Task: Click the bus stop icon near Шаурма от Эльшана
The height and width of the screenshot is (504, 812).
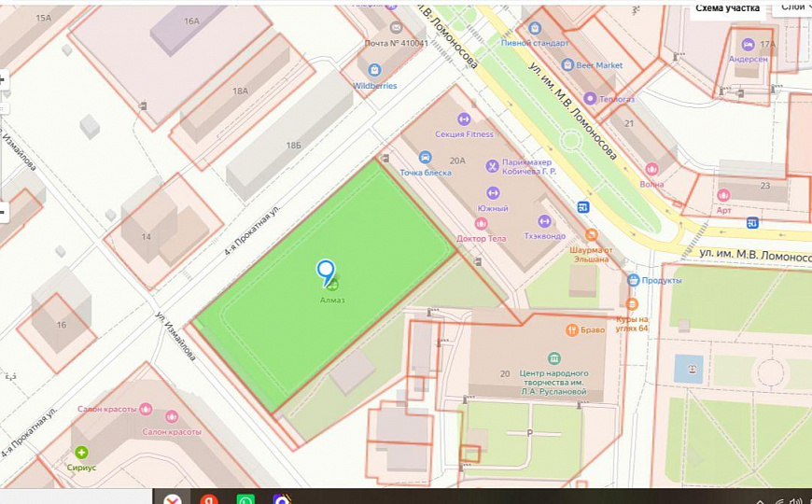Action: tap(583, 207)
